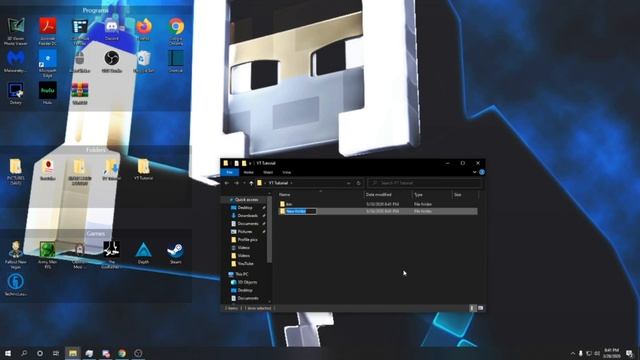Click Chrome icon on the taskbar

click(x=122, y=353)
